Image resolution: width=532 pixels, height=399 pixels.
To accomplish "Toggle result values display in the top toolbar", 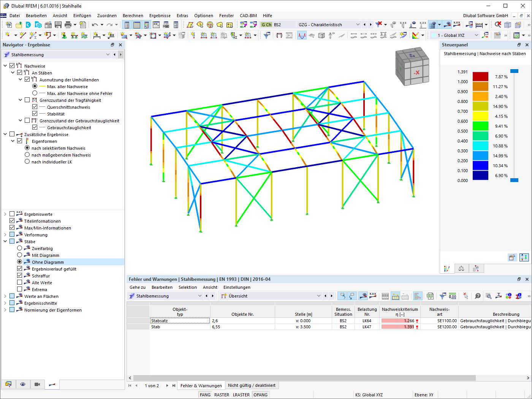I will tap(457, 25).
